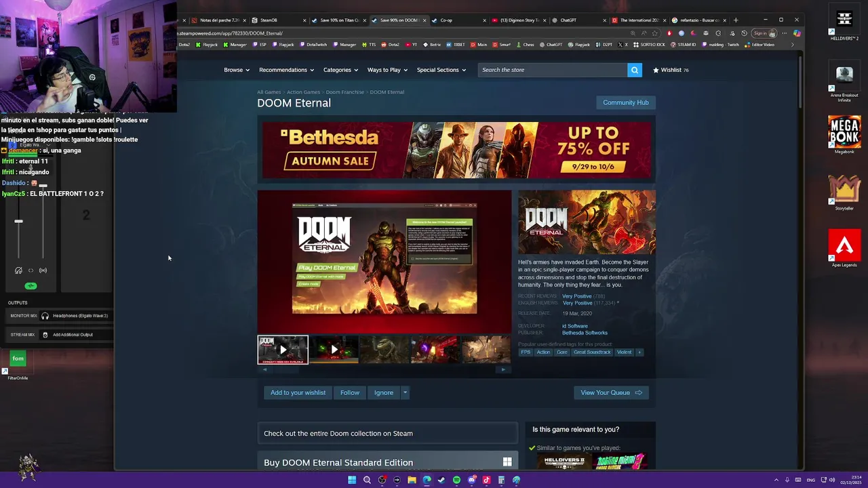Image resolution: width=868 pixels, height=488 pixels.
Task: Open Discord from the taskbar
Action: click(x=471, y=480)
